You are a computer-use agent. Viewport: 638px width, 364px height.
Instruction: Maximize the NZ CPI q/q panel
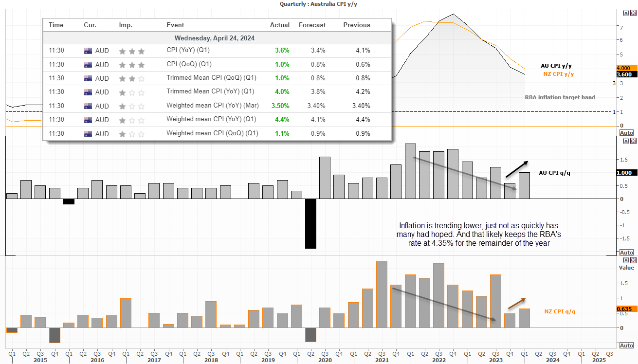tap(626, 260)
